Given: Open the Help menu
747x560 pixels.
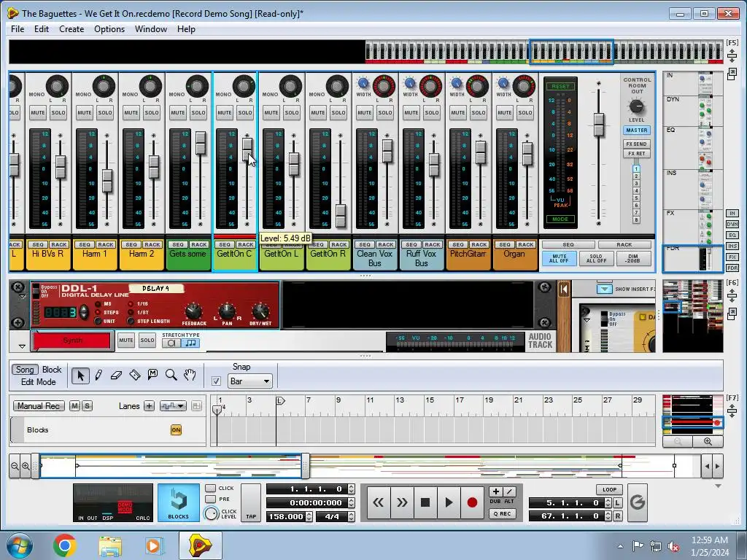Looking at the screenshot, I should (186, 29).
